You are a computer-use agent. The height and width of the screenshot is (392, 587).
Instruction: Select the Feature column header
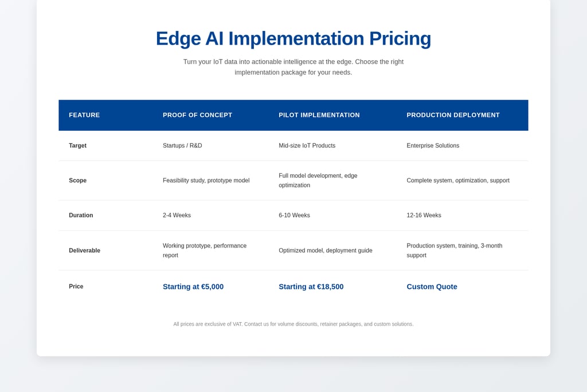point(84,115)
